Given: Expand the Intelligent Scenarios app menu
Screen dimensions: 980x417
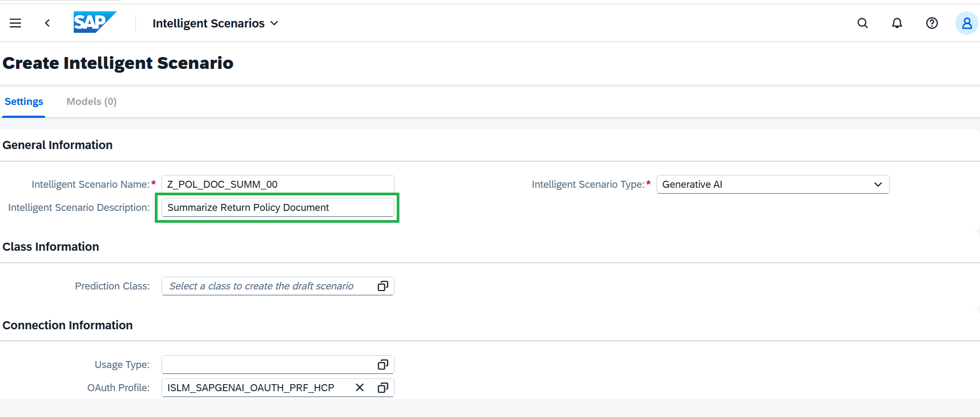Looking at the screenshot, I should pyautogui.click(x=216, y=23).
